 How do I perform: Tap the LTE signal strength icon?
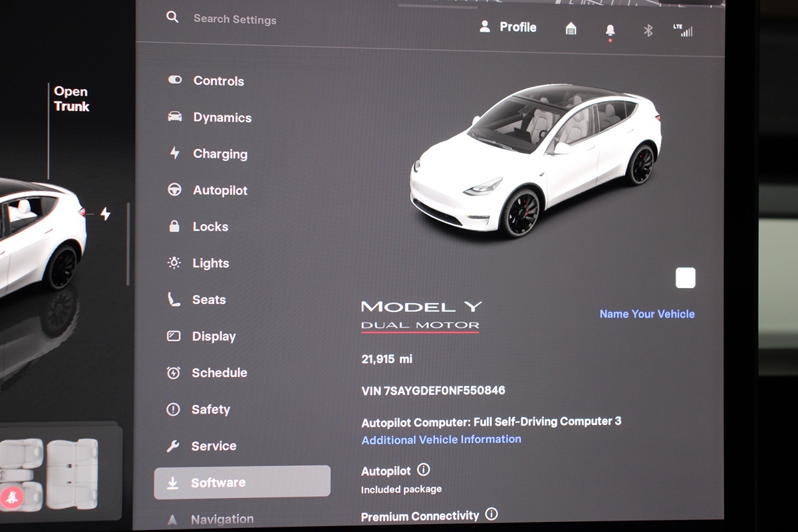pos(682,31)
